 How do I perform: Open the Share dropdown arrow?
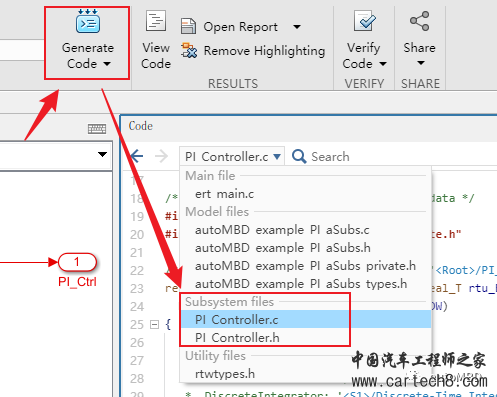pos(421,63)
